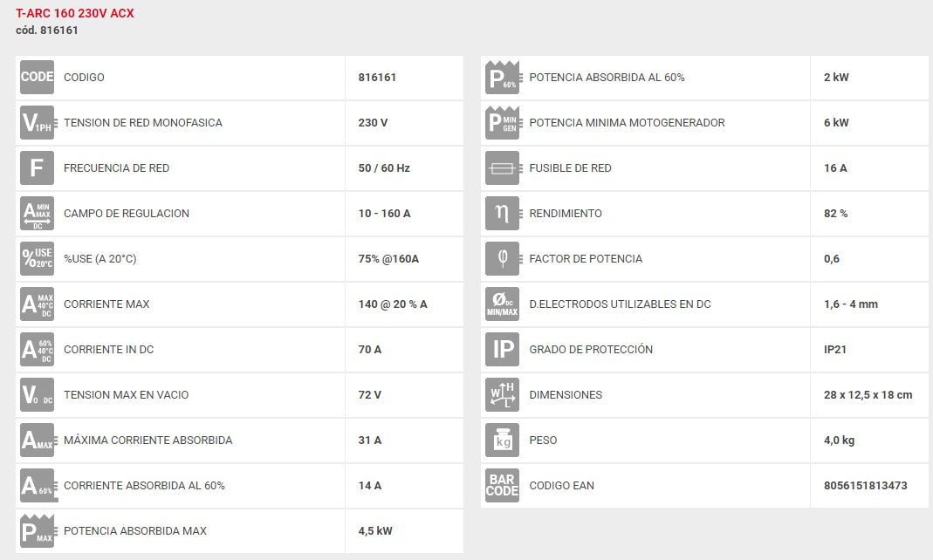Click the P MIN GEN generator power icon
The height and width of the screenshot is (560, 933).
[504, 122]
